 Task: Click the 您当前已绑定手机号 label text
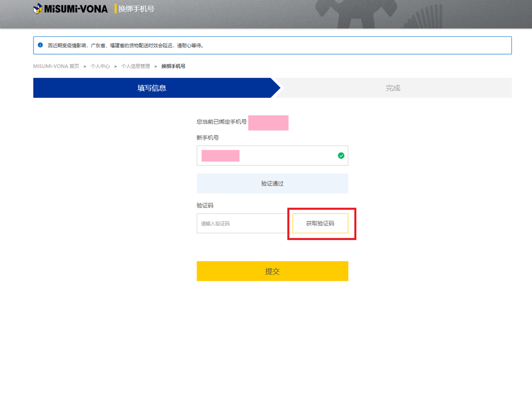(222, 122)
